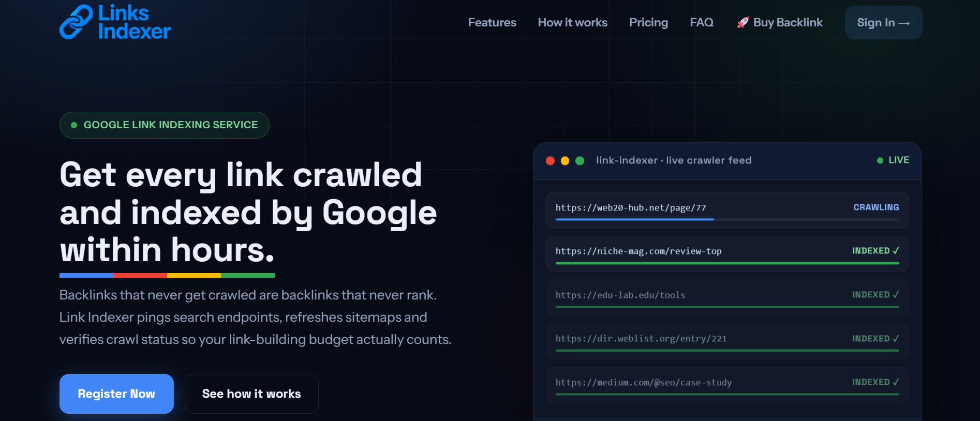
Task: Click the checkmark on dir.weblist.org INDEXED row
Action: [x=896, y=338]
